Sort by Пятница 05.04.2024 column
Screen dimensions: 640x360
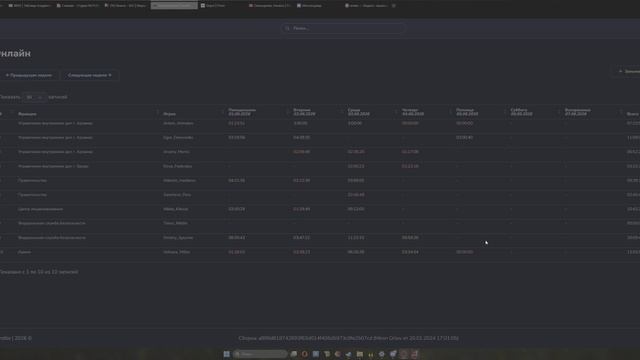(x=467, y=112)
